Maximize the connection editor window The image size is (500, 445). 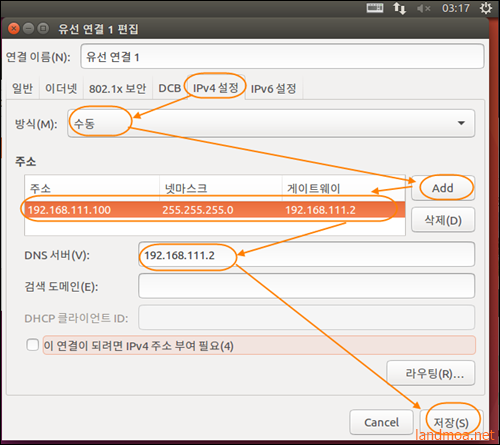click(43, 29)
